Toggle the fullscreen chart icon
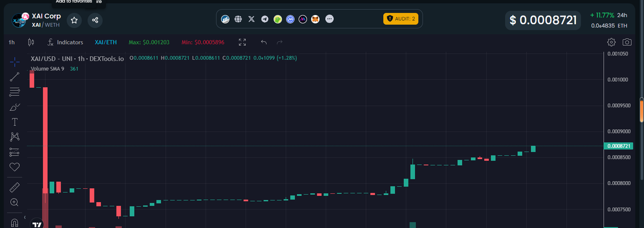The image size is (644, 228). (x=242, y=42)
